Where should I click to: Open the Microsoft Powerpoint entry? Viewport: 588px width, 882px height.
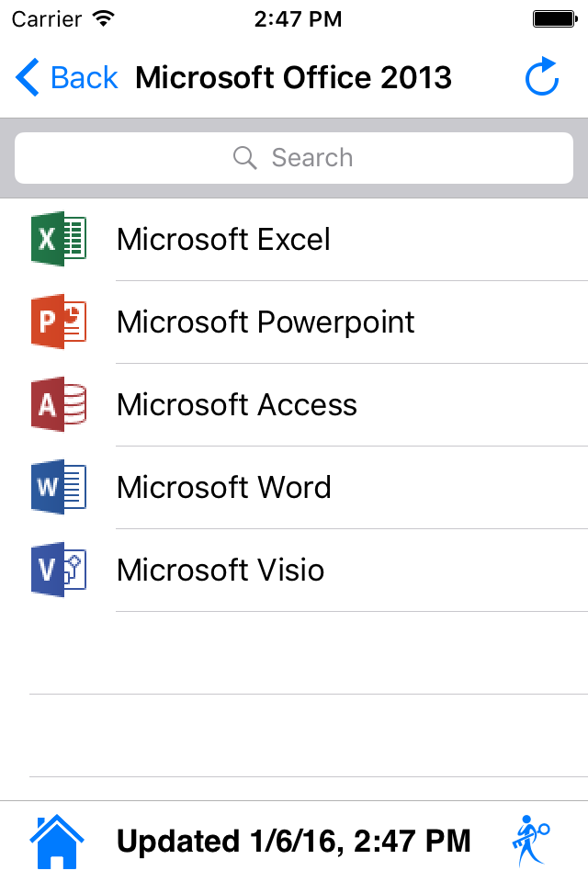(266, 322)
